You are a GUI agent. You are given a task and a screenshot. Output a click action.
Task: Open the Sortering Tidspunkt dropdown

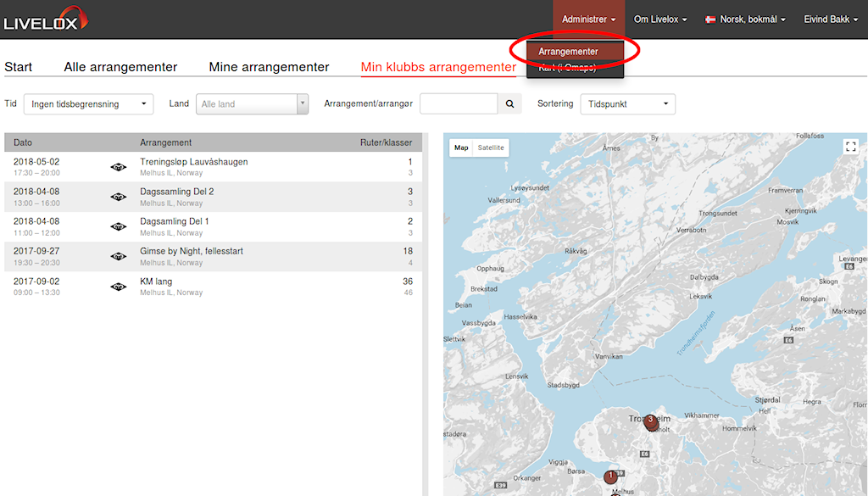pos(628,104)
